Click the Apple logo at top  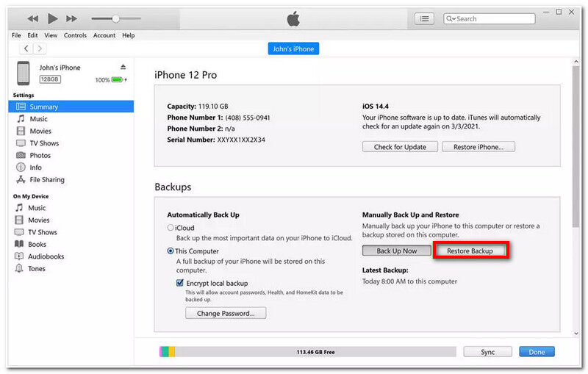[293, 19]
